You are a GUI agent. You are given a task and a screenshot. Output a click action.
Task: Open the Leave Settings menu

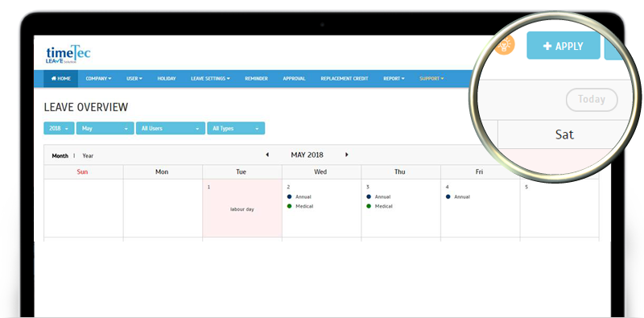pos(210,78)
